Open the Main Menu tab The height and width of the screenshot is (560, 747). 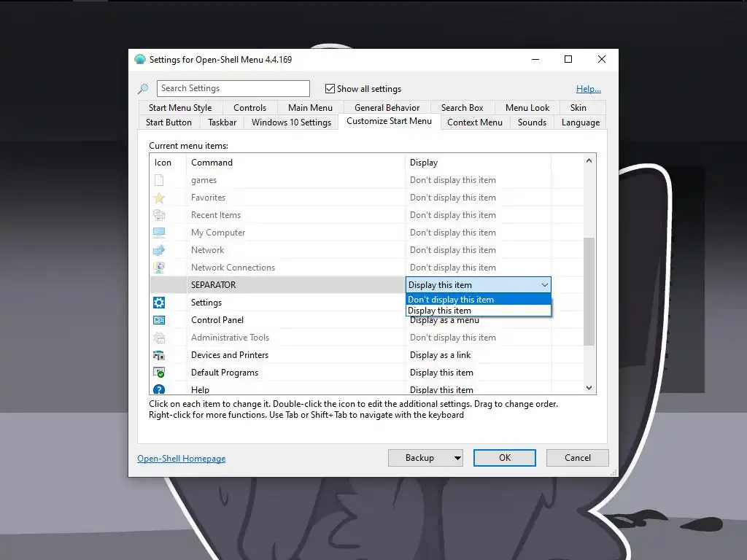[x=310, y=108]
